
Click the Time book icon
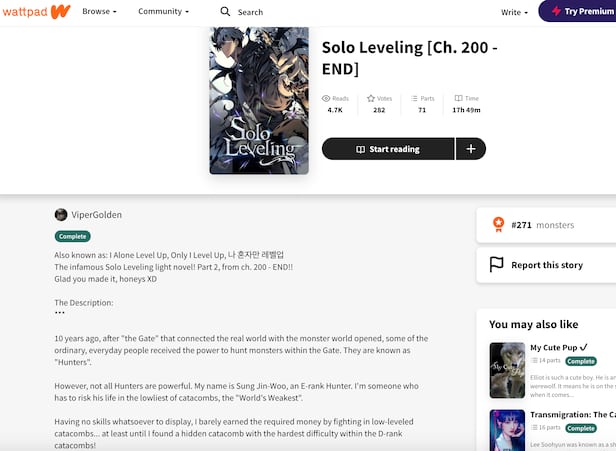[458, 98]
